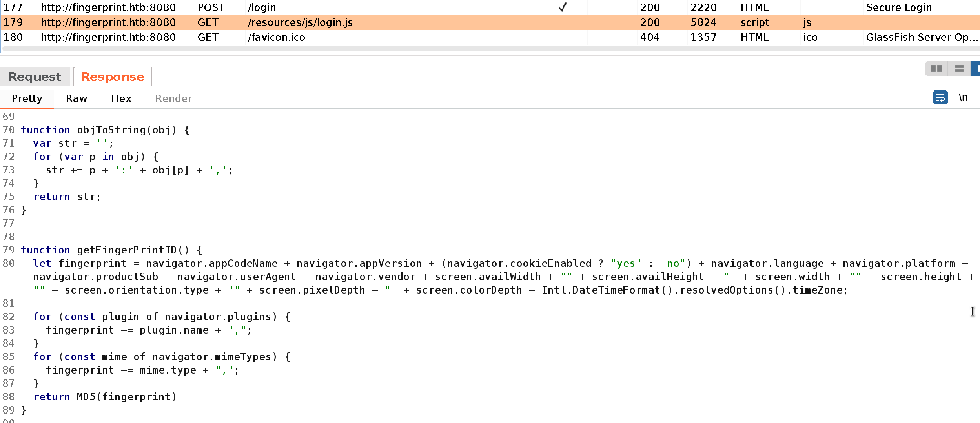Click the 'function objToString(obj)' code line

pos(105,130)
